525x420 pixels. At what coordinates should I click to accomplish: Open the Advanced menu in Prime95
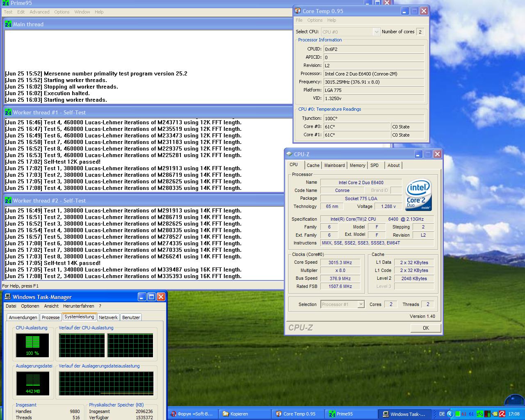[39, 12]
